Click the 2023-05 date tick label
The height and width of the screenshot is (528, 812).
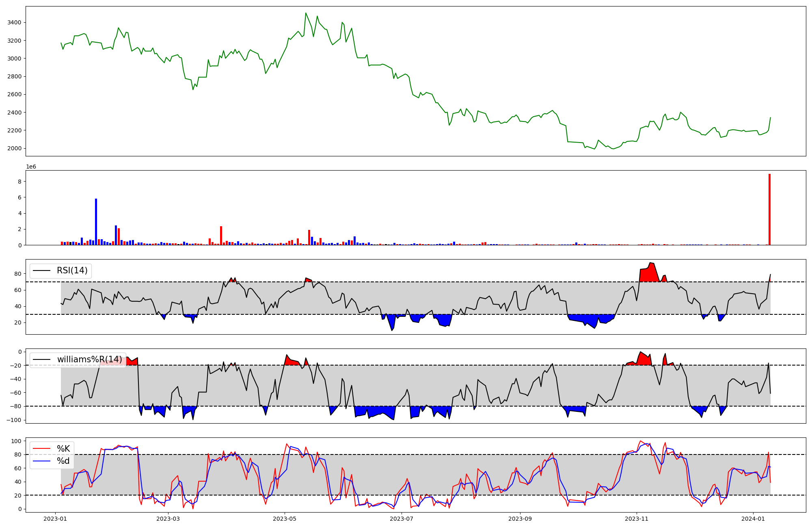[285, 519]
